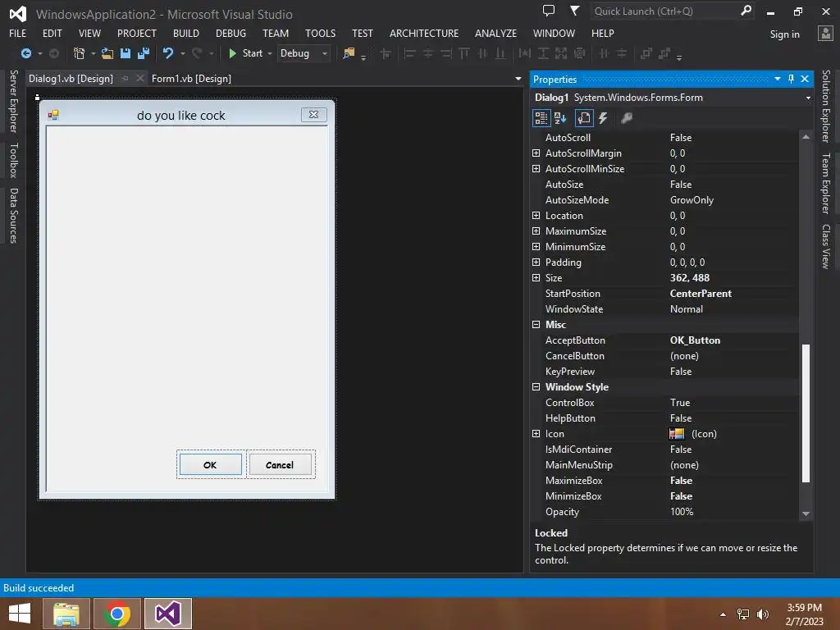Open the Properties window position dropdown arrow
Viewport: 840px width, 630px height.
coord(778,79)
